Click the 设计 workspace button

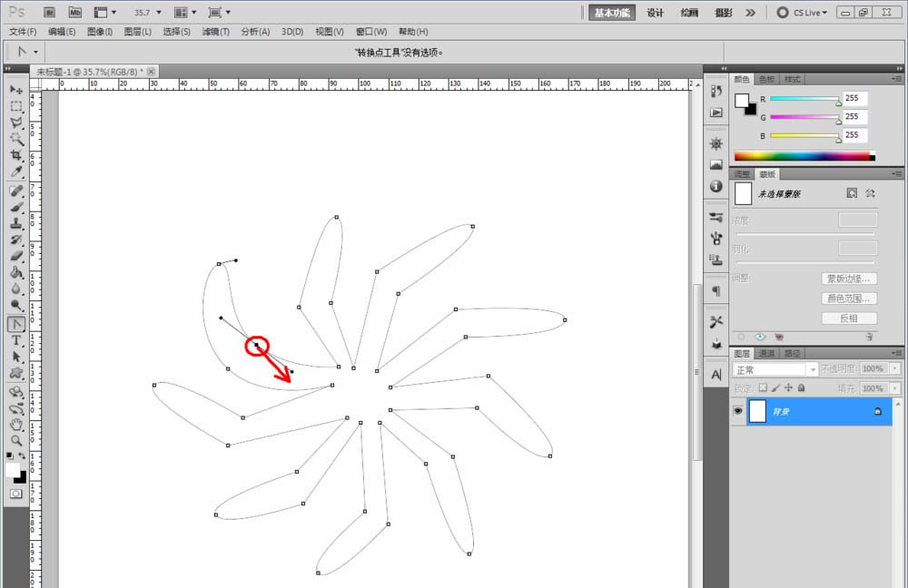coord(655,13)
